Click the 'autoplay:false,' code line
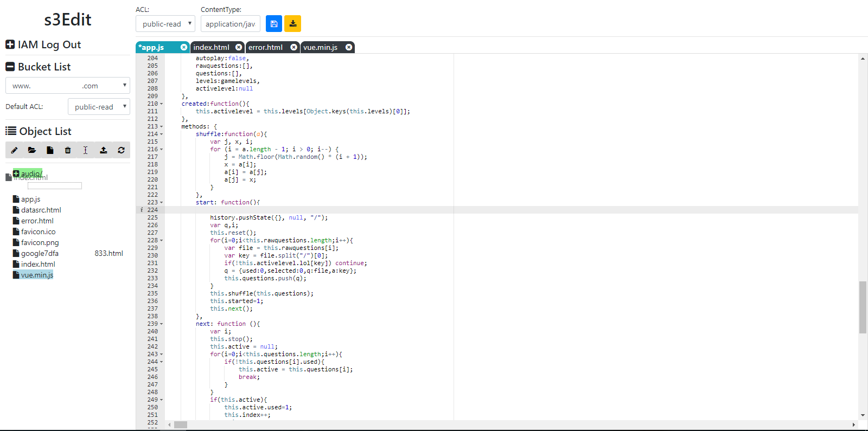 pyautogui.click(x=222, y=58)
